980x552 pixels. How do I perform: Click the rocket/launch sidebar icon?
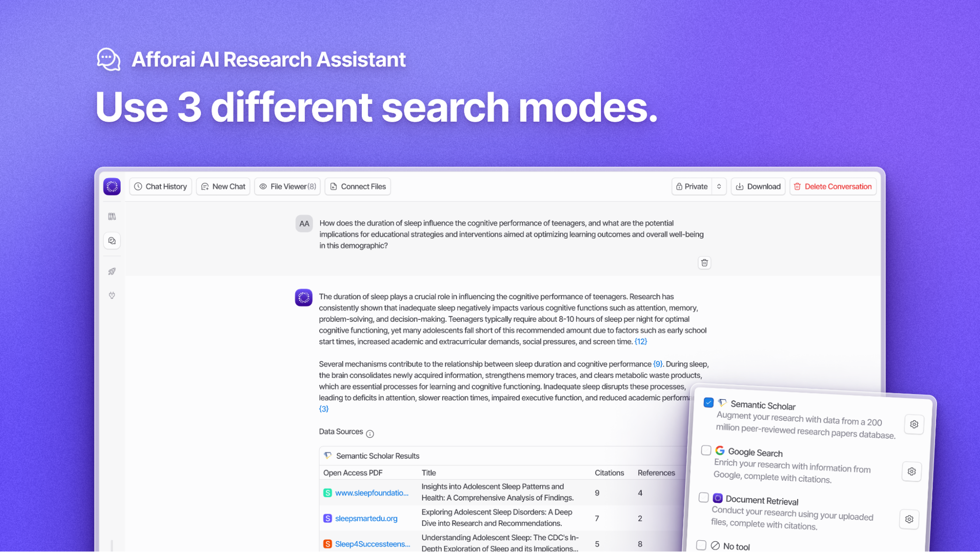[x=112, y=271]
